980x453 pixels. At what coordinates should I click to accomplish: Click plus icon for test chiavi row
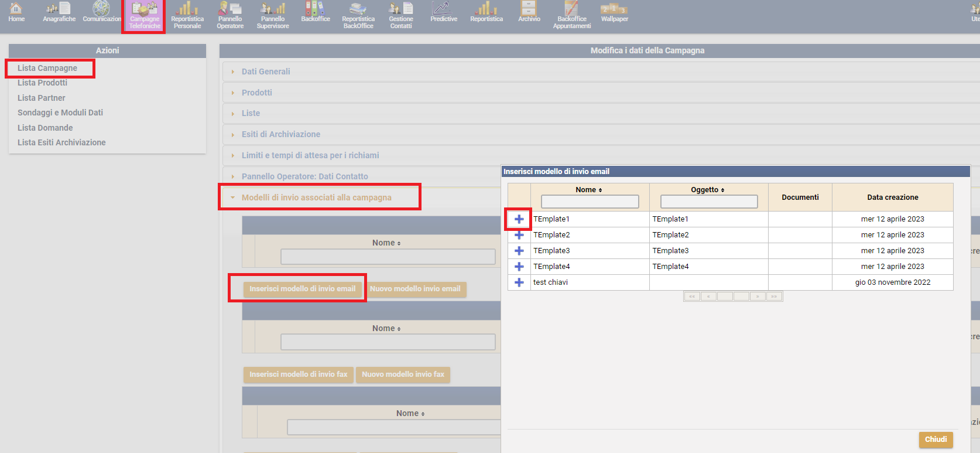pyautogui.click(x=519, y=282)
